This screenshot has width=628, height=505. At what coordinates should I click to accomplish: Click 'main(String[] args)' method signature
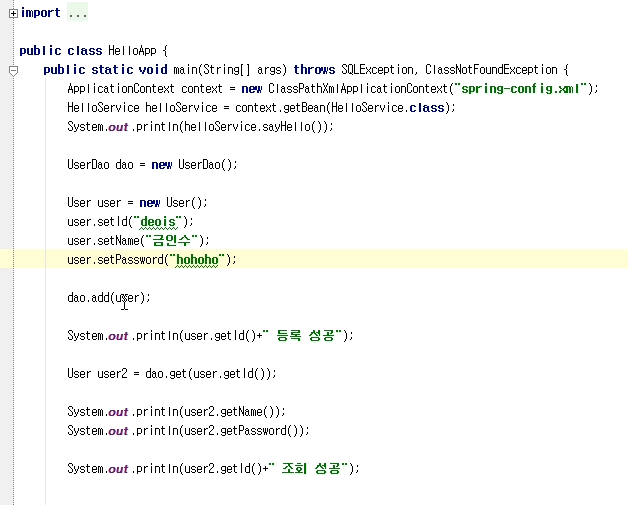[230, 70]
